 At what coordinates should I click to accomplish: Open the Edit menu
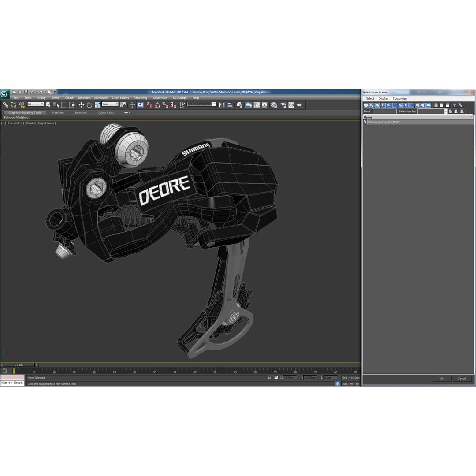click(x=16, y=98)
